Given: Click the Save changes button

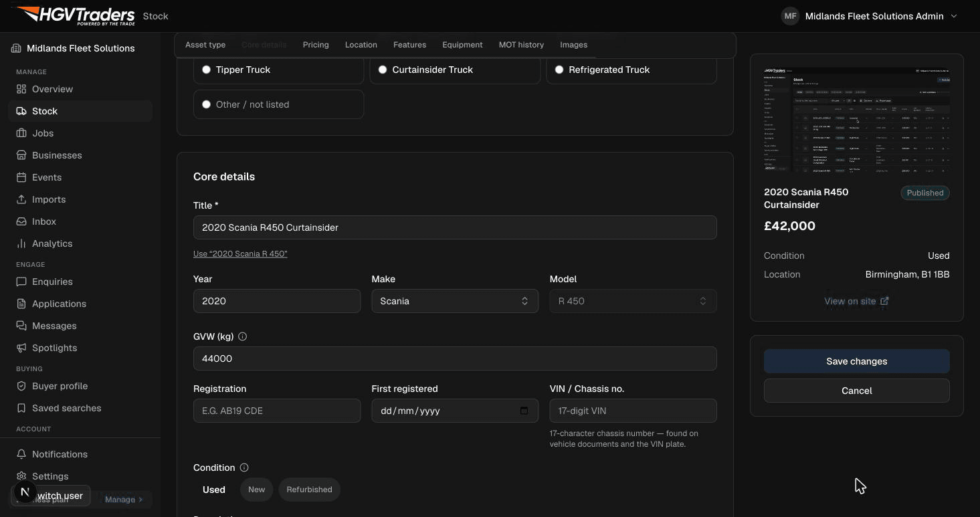Looking at the screenshot, I should pos(856,361).
